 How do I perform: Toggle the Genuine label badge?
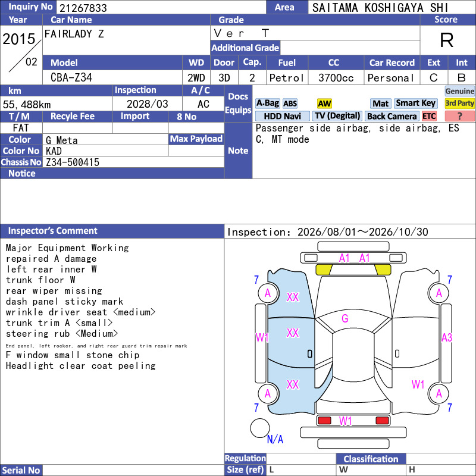(459, 91)
